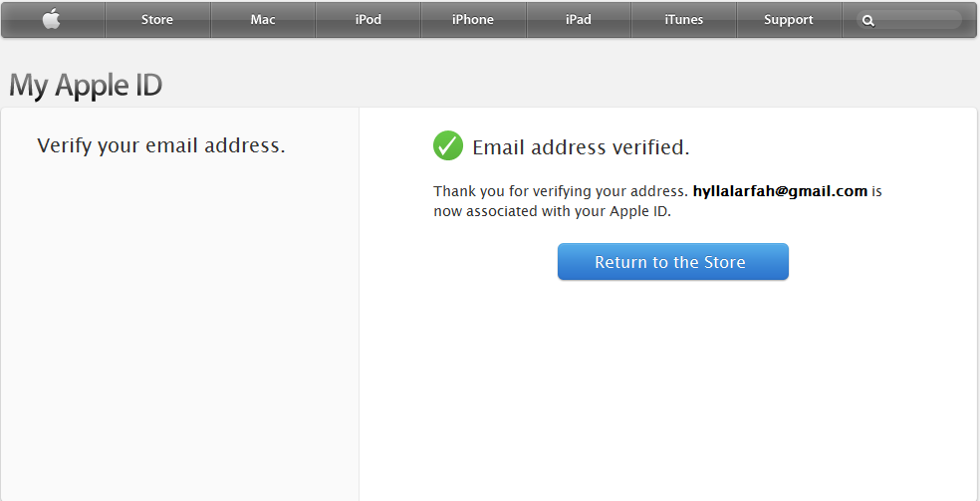Viewport: 980px width, 501px height.
Task: Click the My Apple ID heading
Action: point(86,86)
